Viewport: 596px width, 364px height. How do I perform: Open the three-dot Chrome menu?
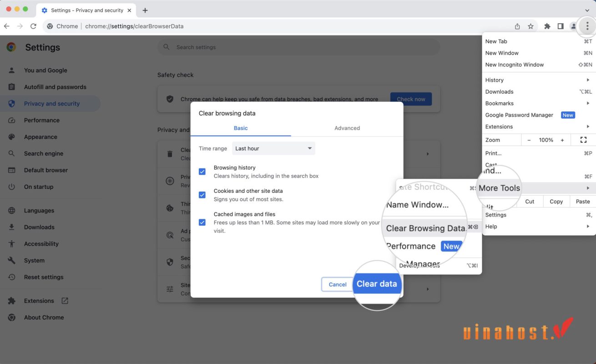pyautogui.click(x=587, y=26)
